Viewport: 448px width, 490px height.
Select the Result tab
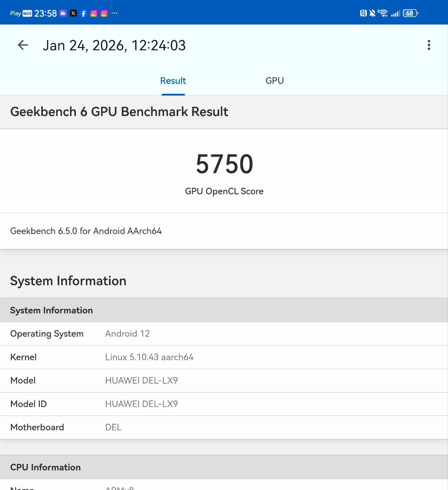pos(173,81)
